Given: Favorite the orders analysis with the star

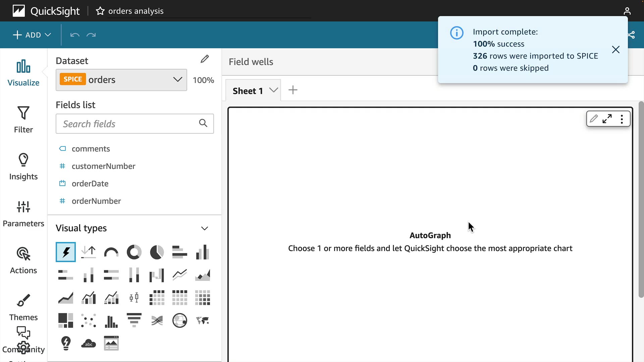Looking at the screenshot, I should pos(100,11).
